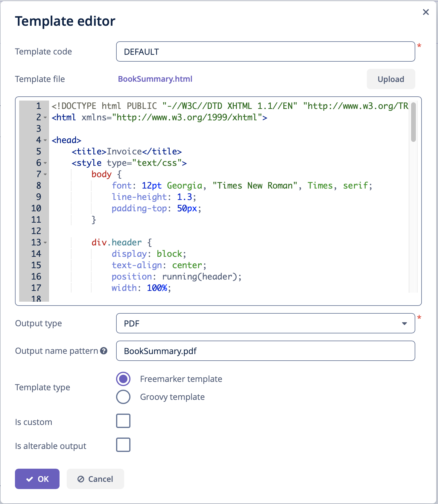
Task: Click line number 3 in the gutter
Action: click(x=39, y=129)
